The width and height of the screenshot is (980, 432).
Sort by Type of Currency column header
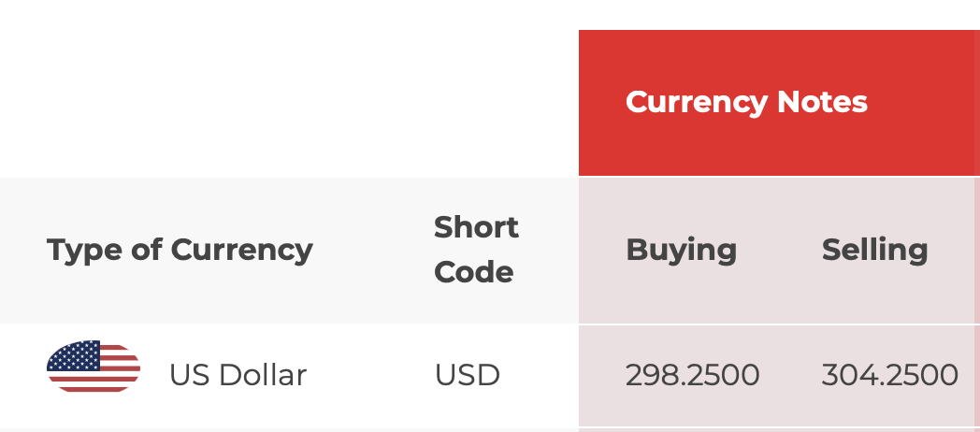tap(180, 250)
